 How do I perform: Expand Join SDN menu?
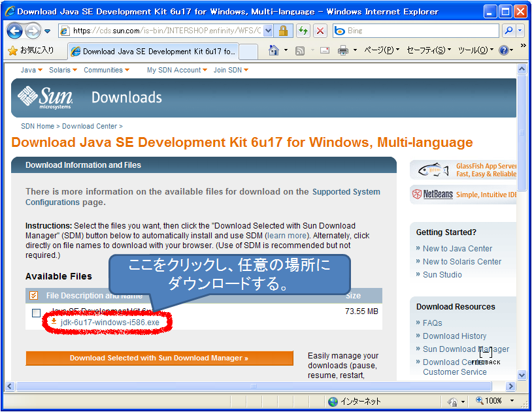click(x=231, y=70)
